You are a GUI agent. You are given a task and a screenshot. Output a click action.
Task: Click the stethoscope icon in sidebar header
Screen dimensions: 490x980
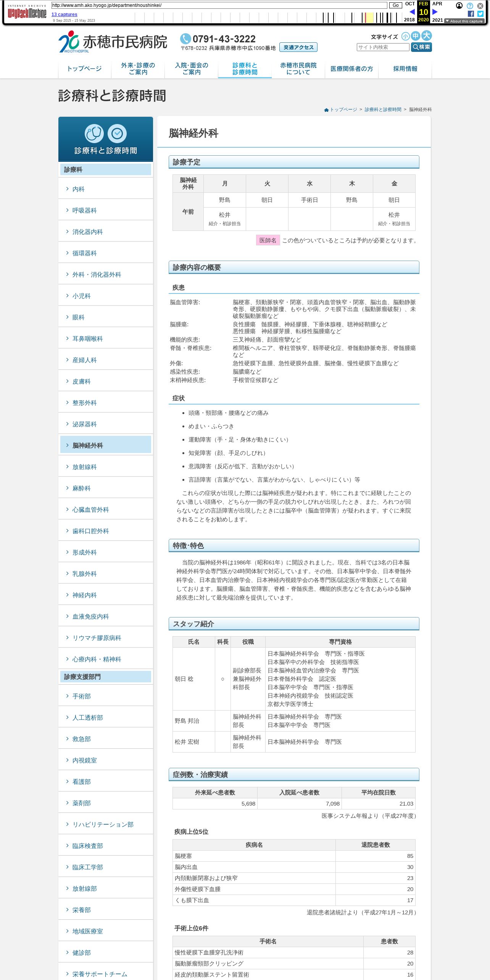click(x=94, y=134)
